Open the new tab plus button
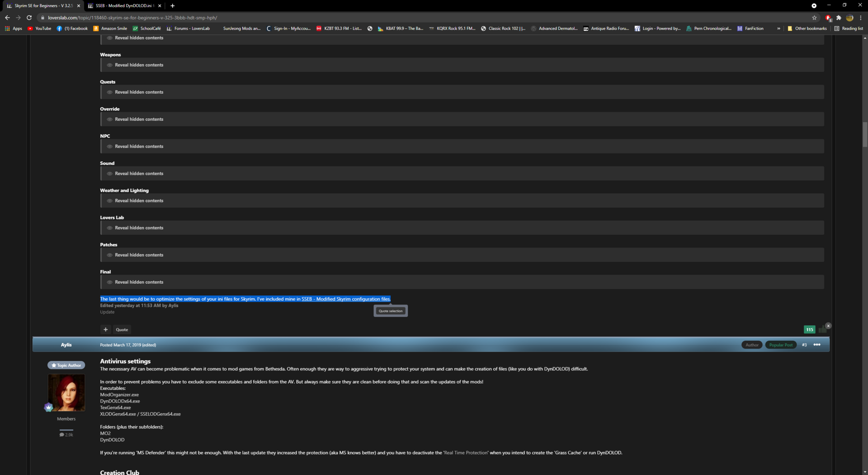 tap(172, 6)
